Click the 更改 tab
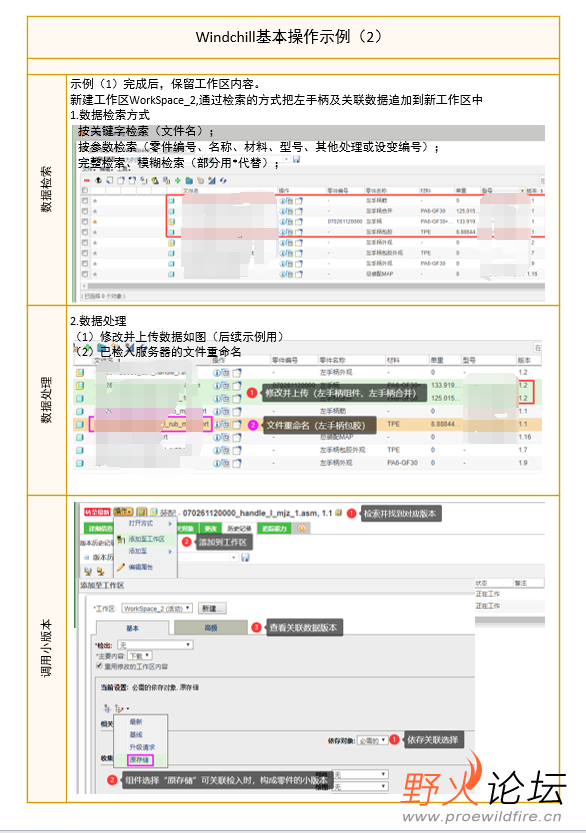 tap(211, 529)
